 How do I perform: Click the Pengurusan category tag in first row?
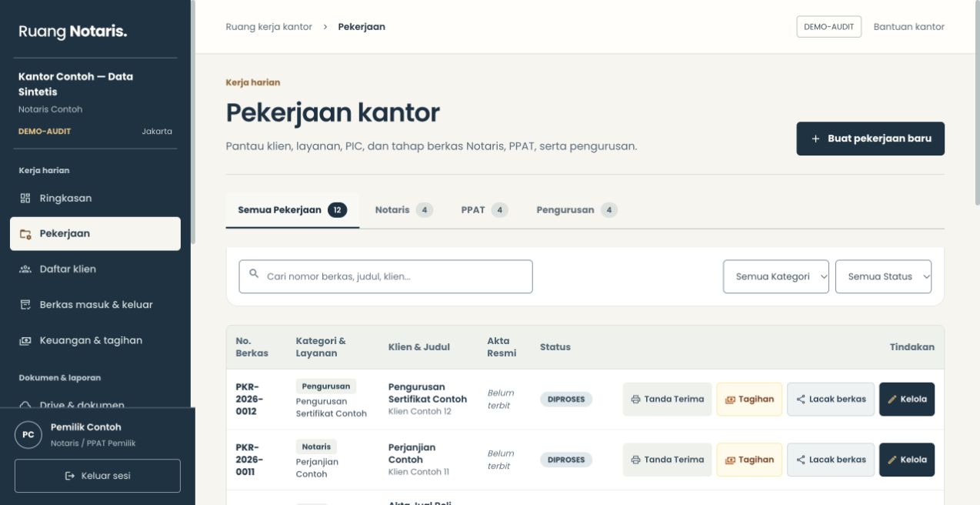(326, 386)
